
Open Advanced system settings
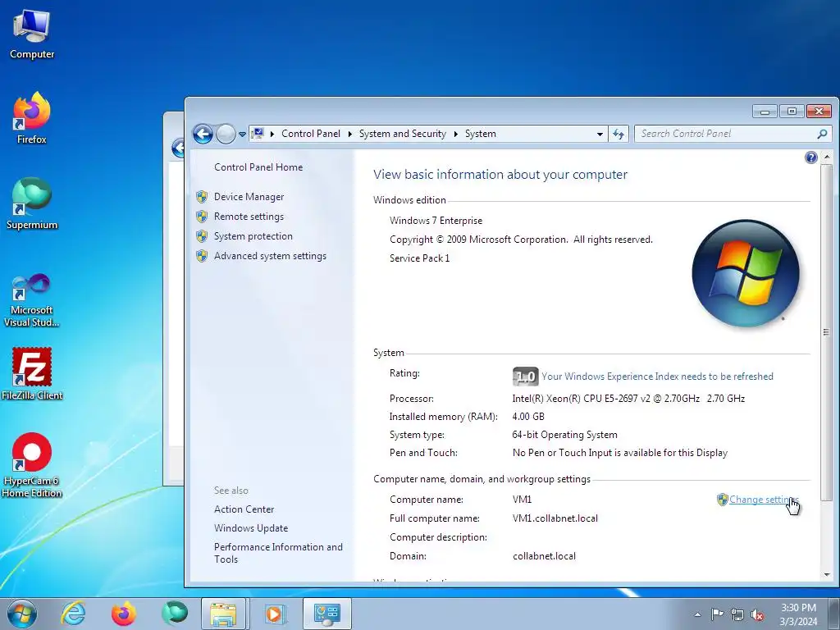tap(270, 256)
